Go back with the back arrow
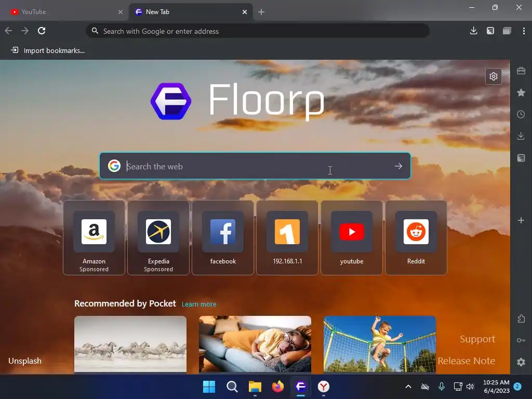 pos(8,31)
